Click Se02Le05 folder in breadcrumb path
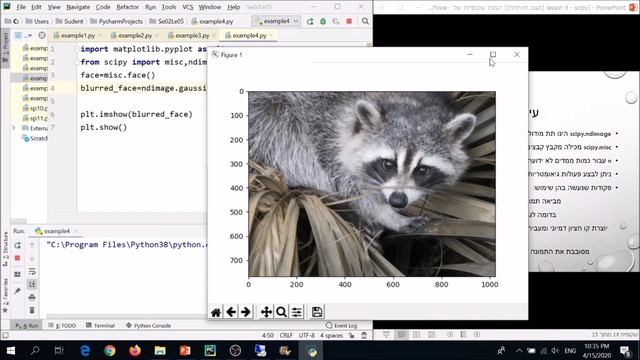 point(167,21)
